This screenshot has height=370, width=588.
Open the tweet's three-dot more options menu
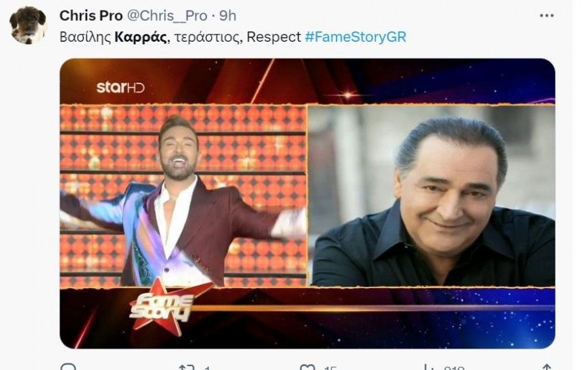coord(546,16)
